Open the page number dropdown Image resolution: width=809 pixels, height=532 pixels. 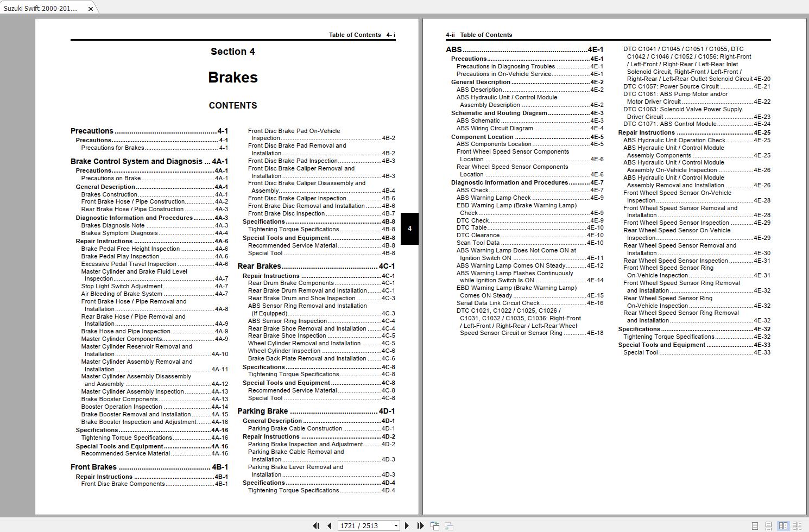click(x=396, y=525)
